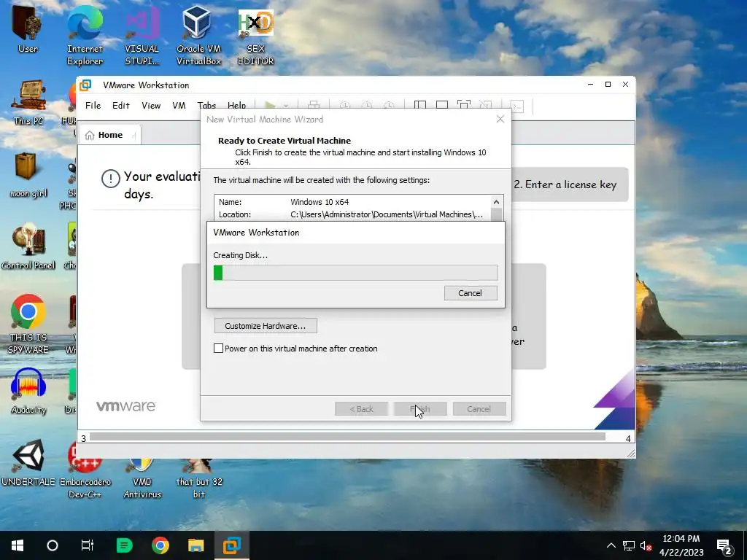Select the moon girl desktop icon
Image resolution: width=747 pixels, height=560 pixels.
28,175
